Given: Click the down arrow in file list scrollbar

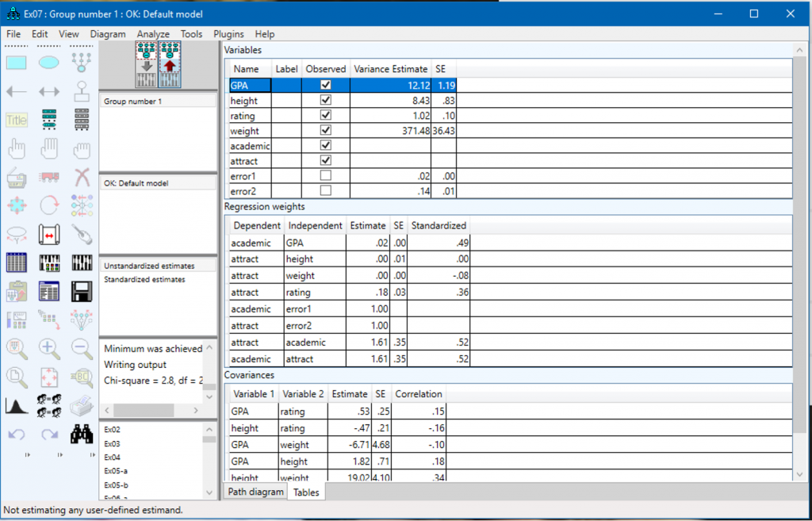Looking at the screenshot, I should 209,492.
